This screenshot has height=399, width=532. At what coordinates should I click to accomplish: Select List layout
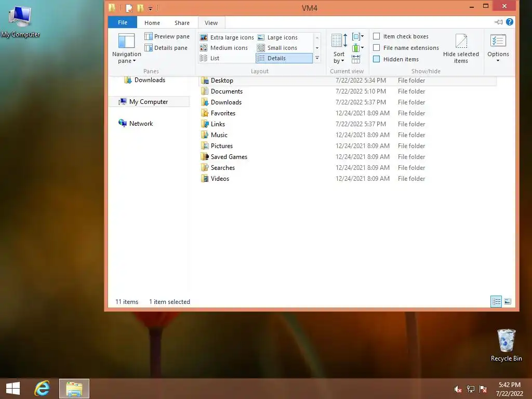209,58
